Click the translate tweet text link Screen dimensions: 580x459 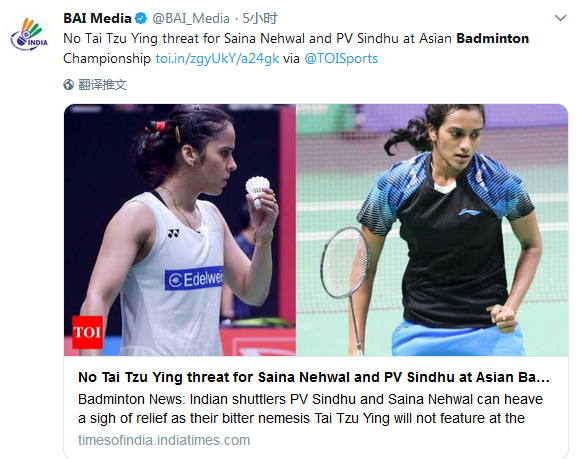102,85
